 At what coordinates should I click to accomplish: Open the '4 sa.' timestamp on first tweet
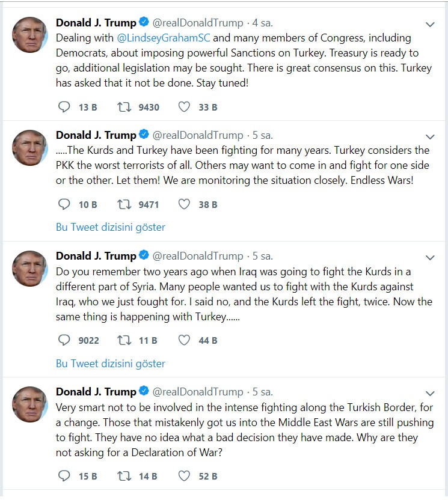pos(262,23)
